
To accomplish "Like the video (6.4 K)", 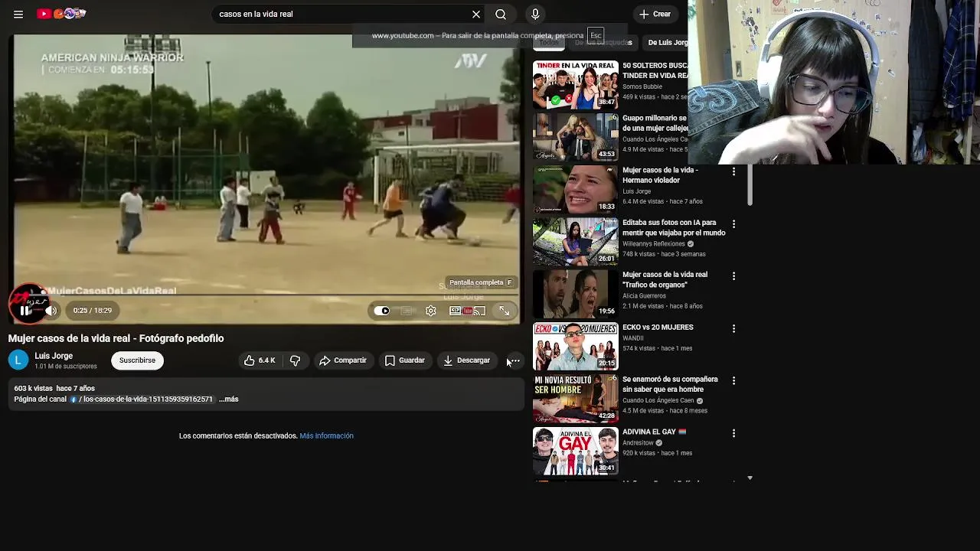I will [260, 360].
